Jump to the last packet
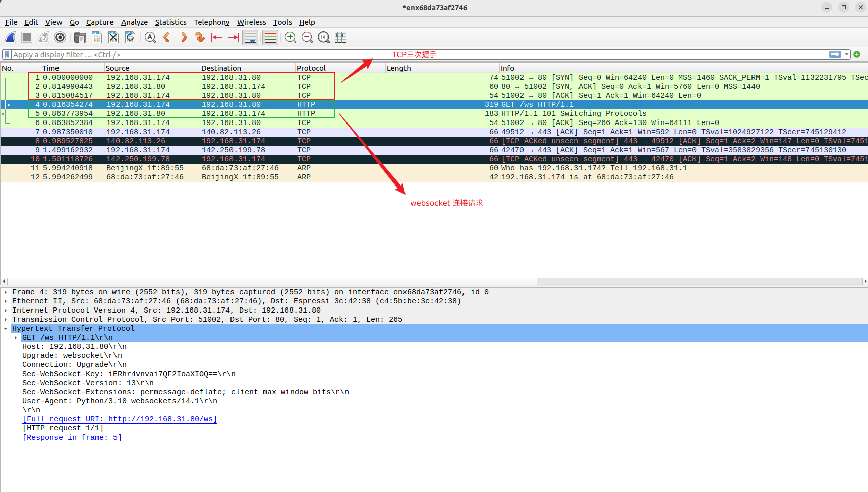 click(x=234, y=37)
